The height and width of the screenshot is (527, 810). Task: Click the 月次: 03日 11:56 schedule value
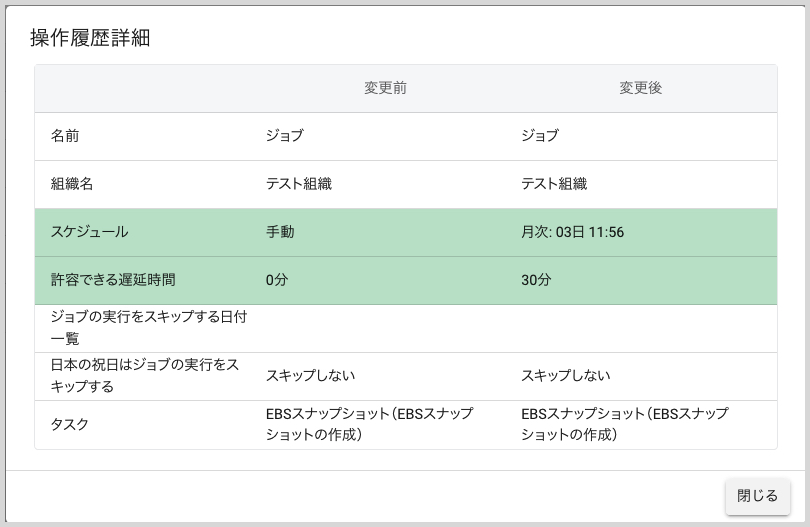[x=572, y=232]
